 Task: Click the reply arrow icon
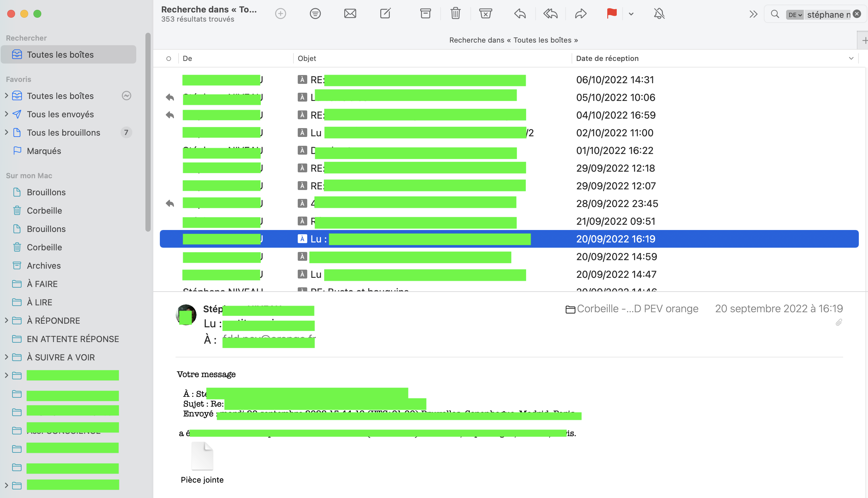[x=519, y=14]
